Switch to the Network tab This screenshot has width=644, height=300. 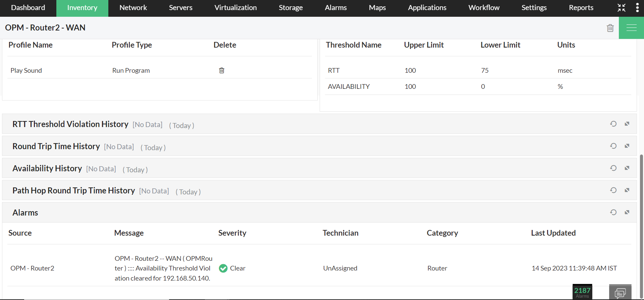(x=133, y=8)
